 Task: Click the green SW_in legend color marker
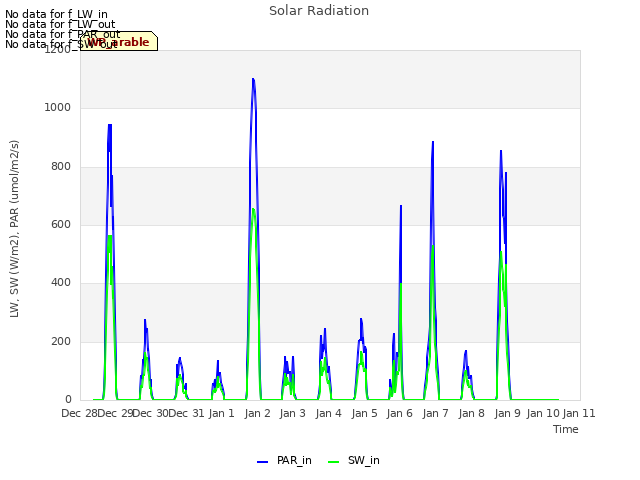pos(333,462)
